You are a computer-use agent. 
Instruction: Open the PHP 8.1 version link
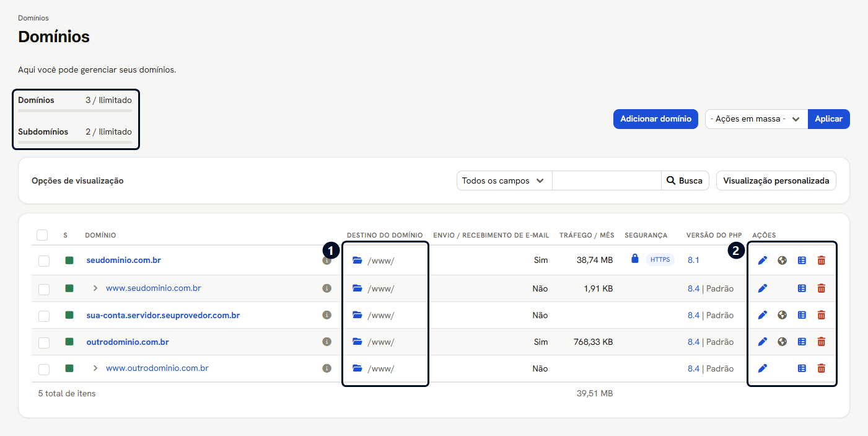pyautogui.click(x=693, y=260)
